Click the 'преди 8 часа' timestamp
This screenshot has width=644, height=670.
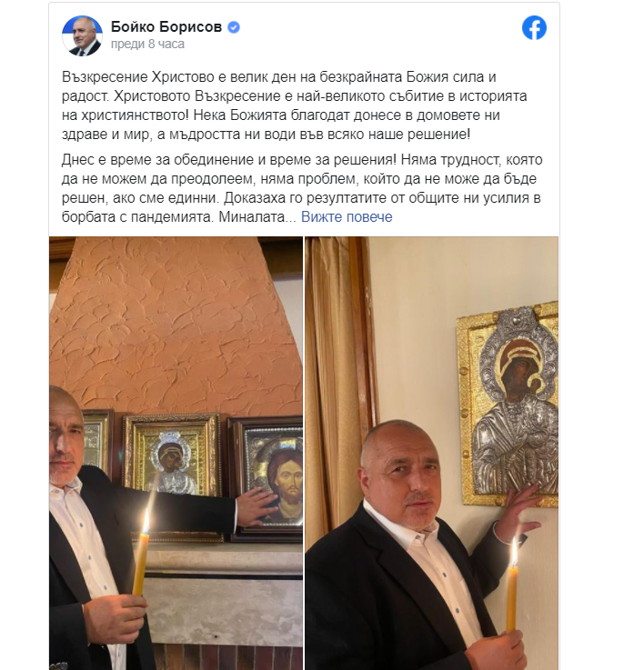point(147,44)
